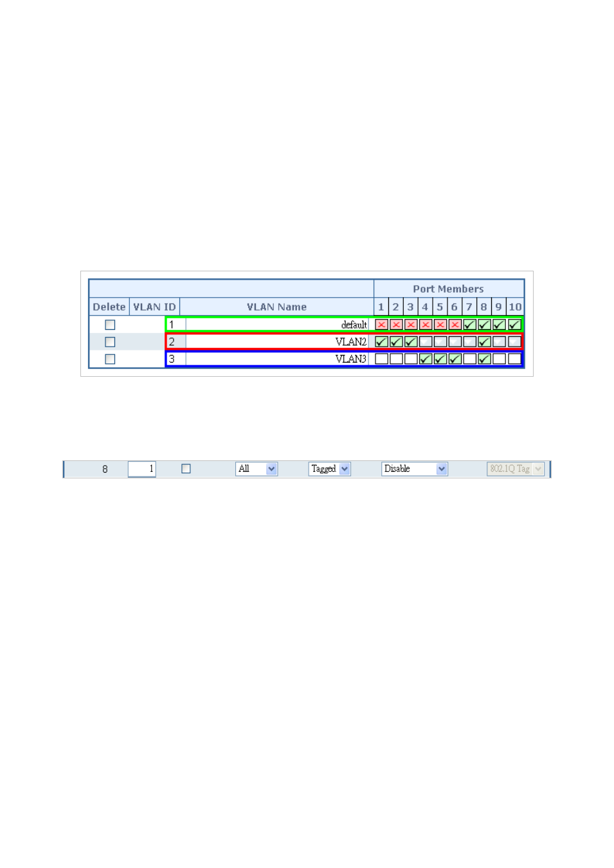
Task: Tick the Delete checkbox for VLAN2
Action: coord(110,342)
